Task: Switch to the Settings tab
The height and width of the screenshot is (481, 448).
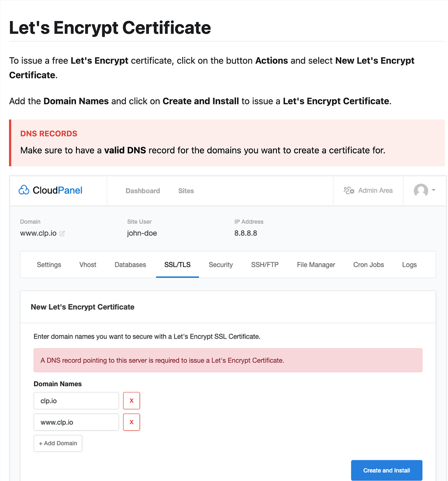Action: (49, 265)
